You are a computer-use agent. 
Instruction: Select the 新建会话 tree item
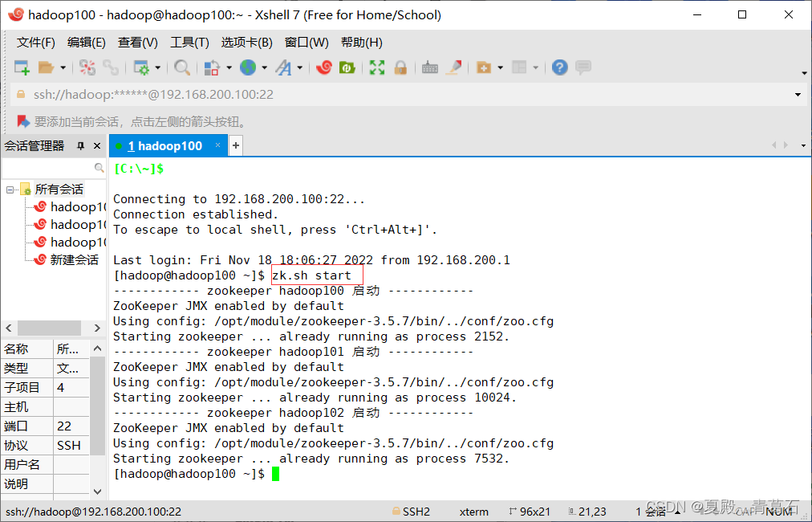74,259
